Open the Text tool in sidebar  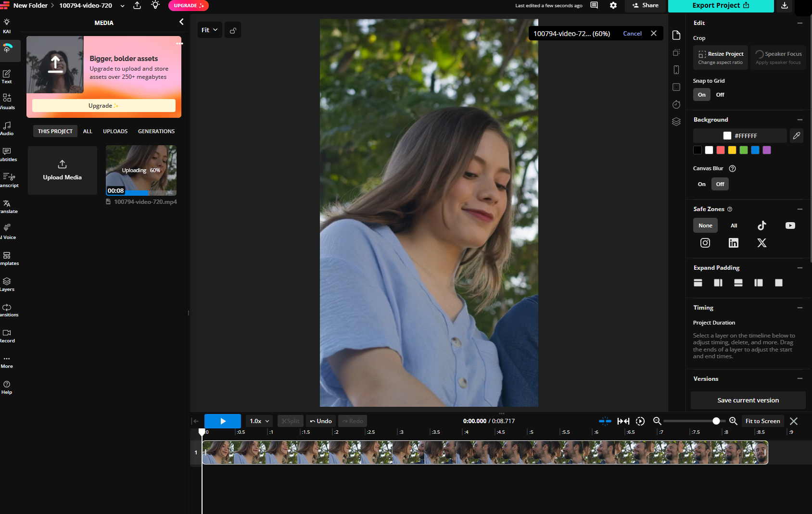[7, 76]
